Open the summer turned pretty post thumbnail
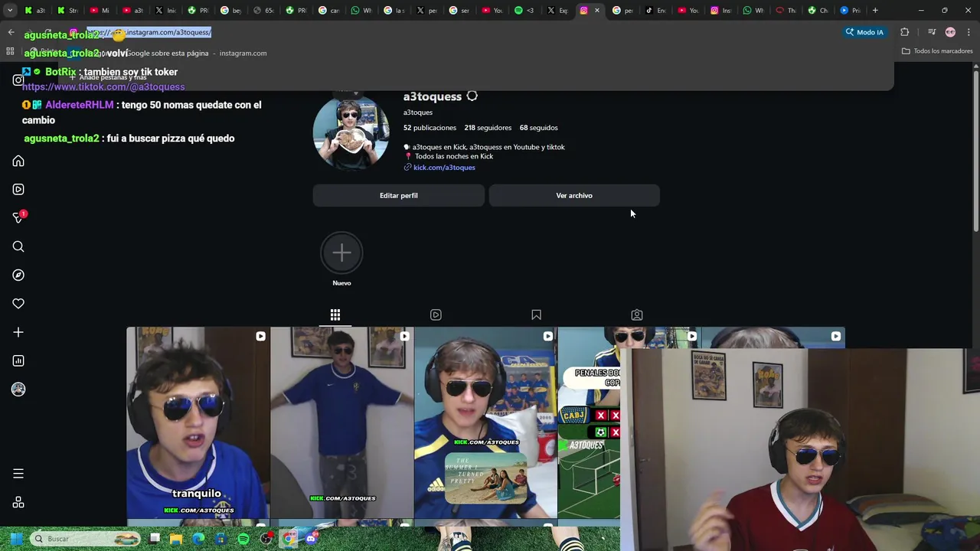This screenshot has height=551, width=980. 485,423
